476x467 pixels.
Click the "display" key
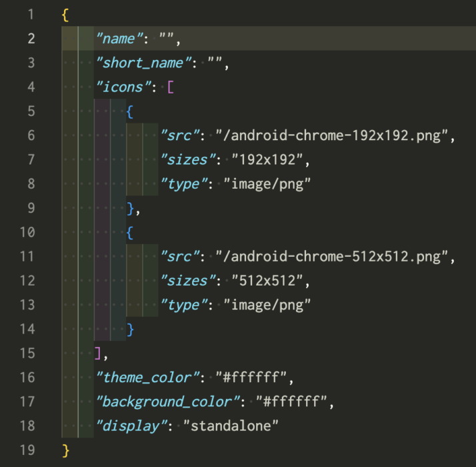click(x=131, y=426)
